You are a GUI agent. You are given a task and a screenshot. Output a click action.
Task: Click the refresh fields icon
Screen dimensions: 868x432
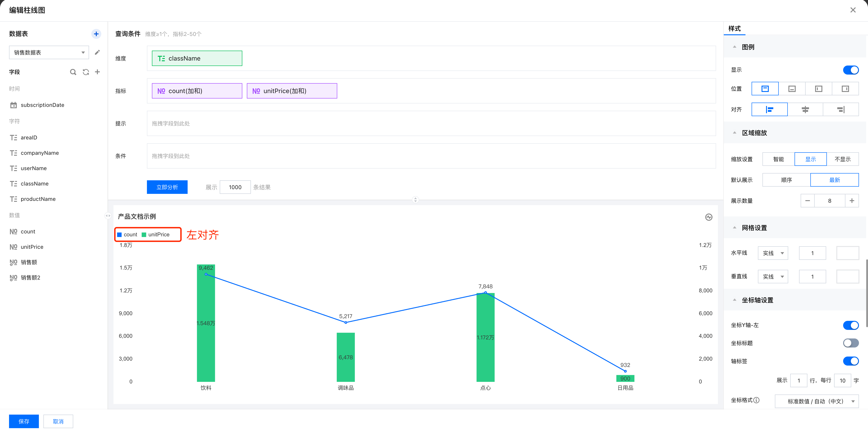[86, 72]
